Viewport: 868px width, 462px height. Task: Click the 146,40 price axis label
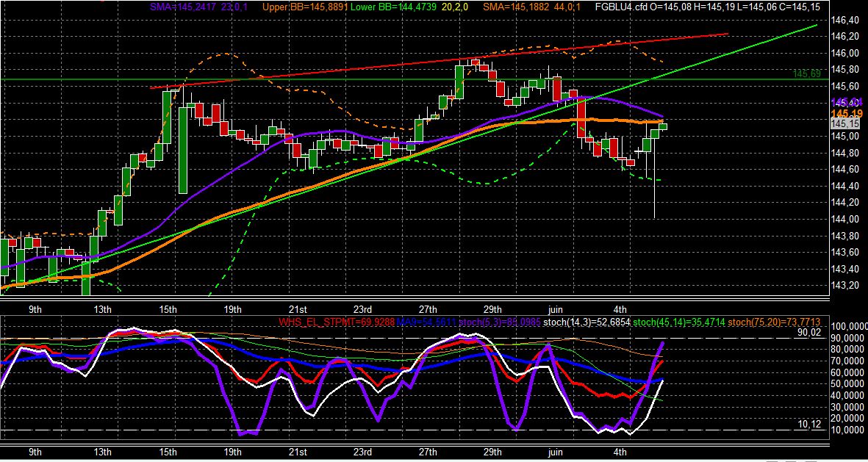point(844,21)
